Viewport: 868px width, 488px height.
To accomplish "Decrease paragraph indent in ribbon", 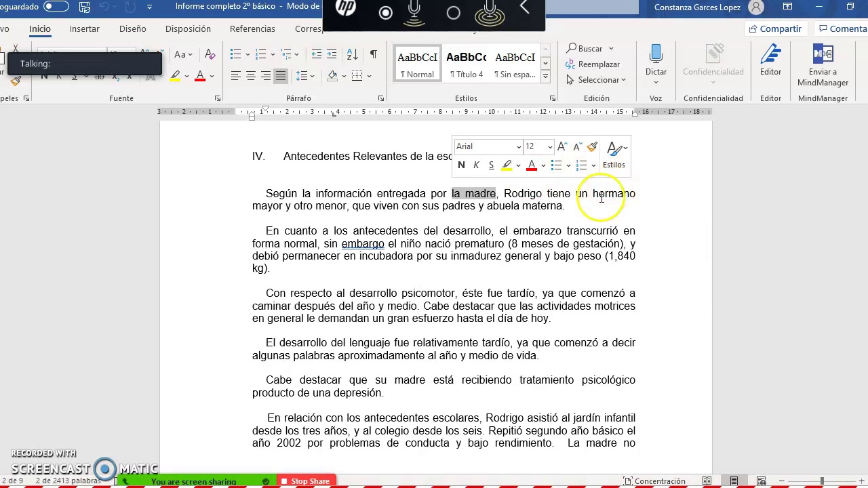I will tap(317, 54).
